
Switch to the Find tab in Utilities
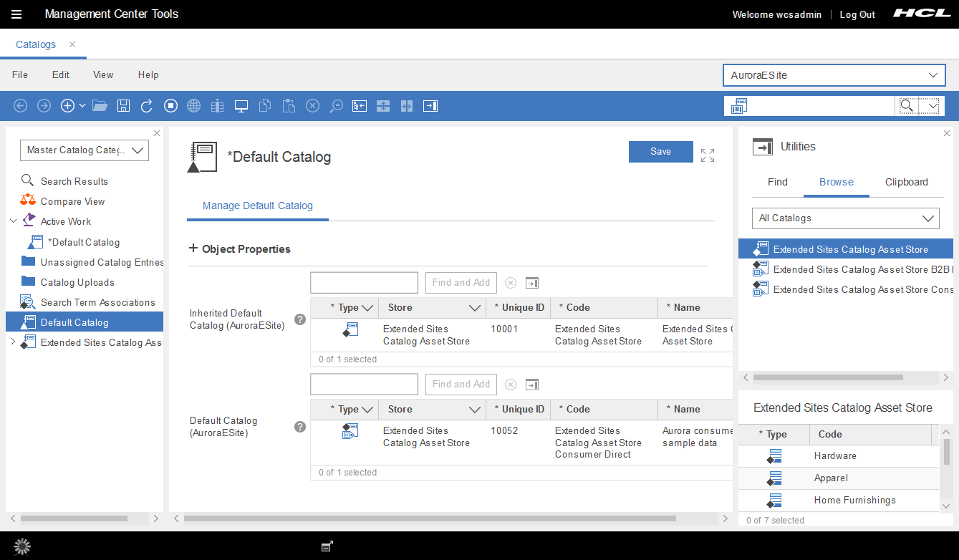click(x=778, y=182)
